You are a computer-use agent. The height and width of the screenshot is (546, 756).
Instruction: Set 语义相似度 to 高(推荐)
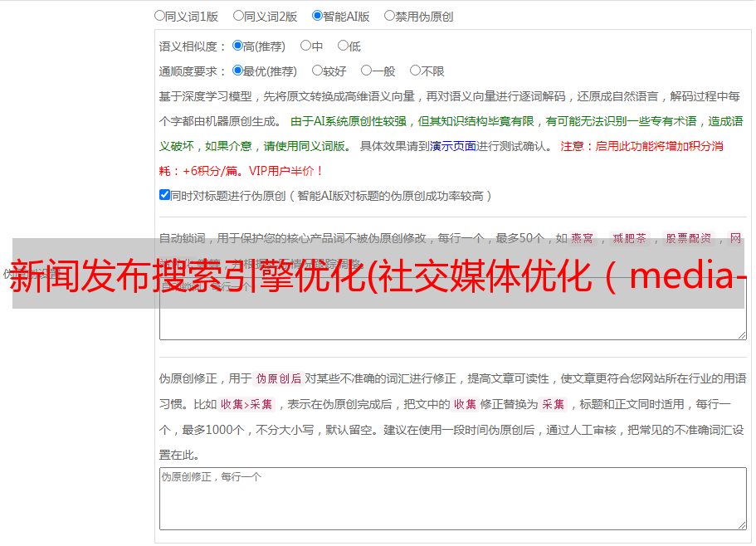pyautogui.click(x=237, y=46)
